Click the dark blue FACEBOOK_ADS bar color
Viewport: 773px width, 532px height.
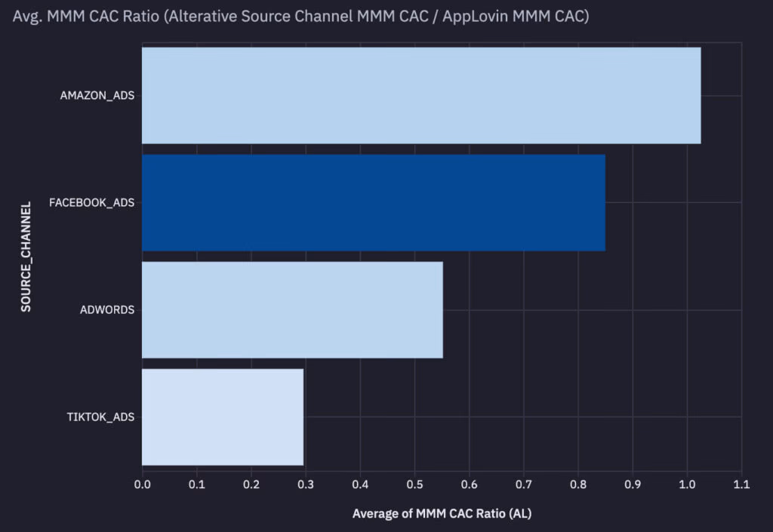374,202
